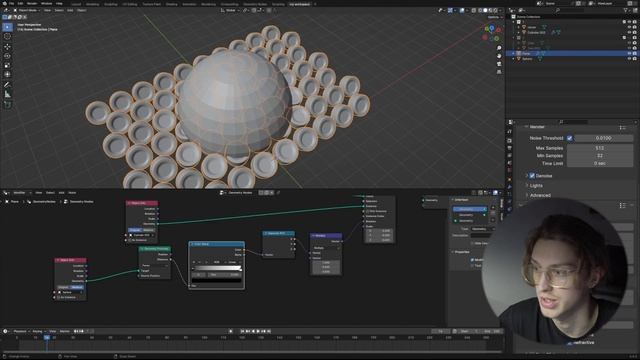This screenshot has width=640, height=360.
Task: Click the viewport zoom magnifier icon
Action: click(499, 48)
